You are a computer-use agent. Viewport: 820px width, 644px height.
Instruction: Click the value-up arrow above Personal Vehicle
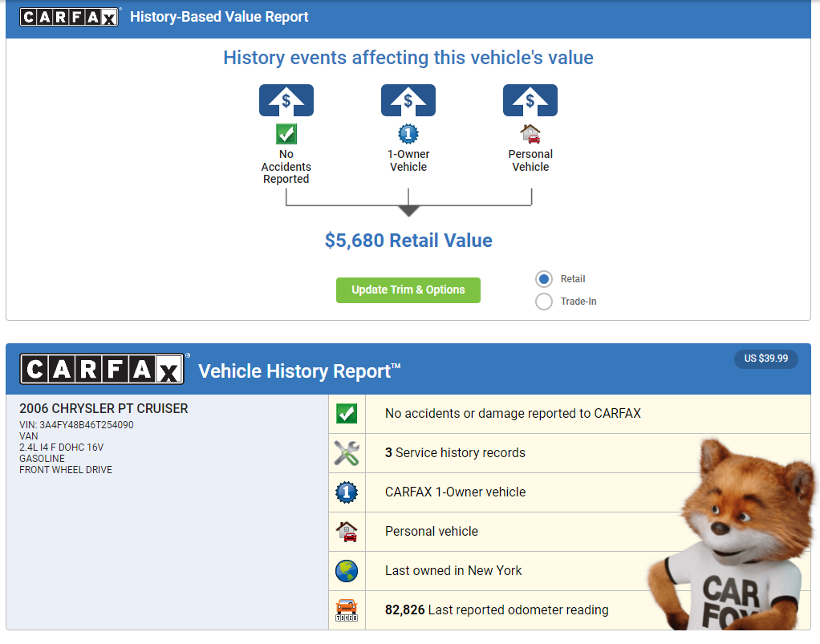click(530, 101)
